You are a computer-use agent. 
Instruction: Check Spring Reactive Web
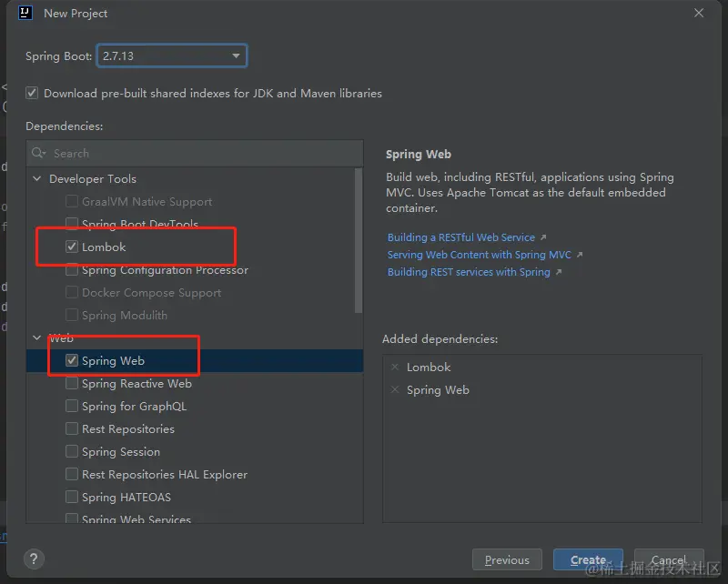point(72,383)
